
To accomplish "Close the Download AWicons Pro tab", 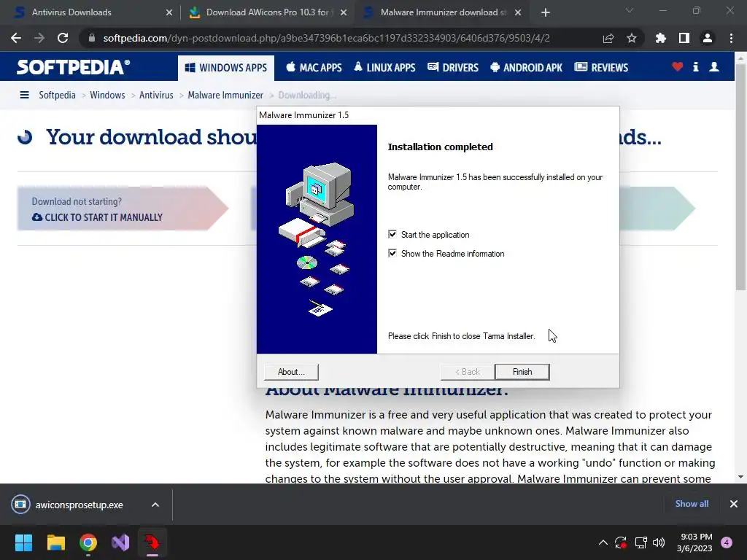I will (x=344, y=13).
